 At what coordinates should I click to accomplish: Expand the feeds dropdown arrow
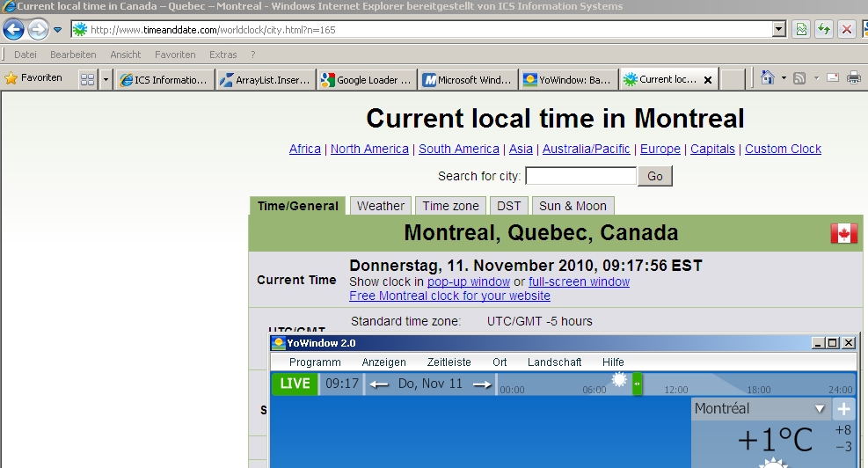click(816, 78)
